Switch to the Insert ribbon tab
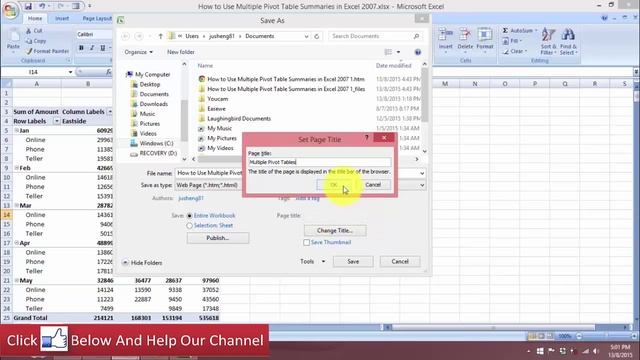This screenshot has width=640, height=360. 62,18
